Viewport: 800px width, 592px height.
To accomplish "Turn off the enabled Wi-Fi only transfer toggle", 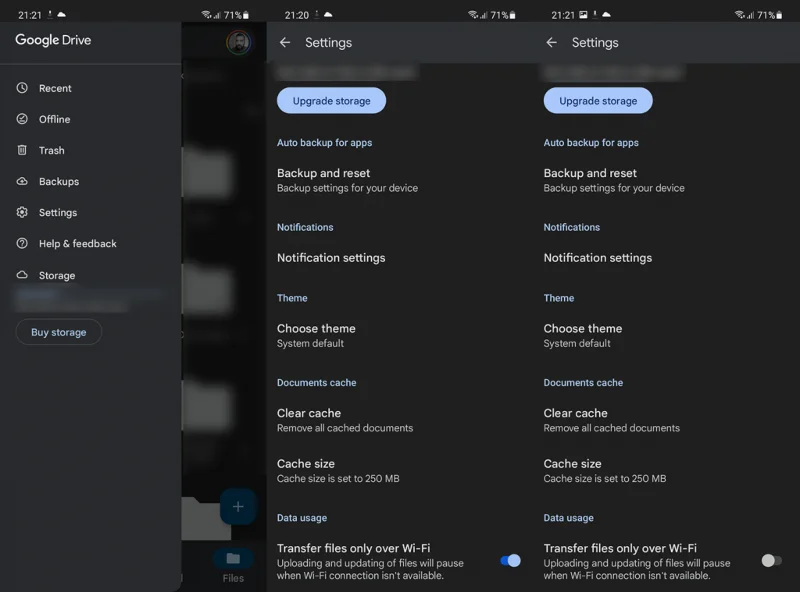I will pos(510,561).
